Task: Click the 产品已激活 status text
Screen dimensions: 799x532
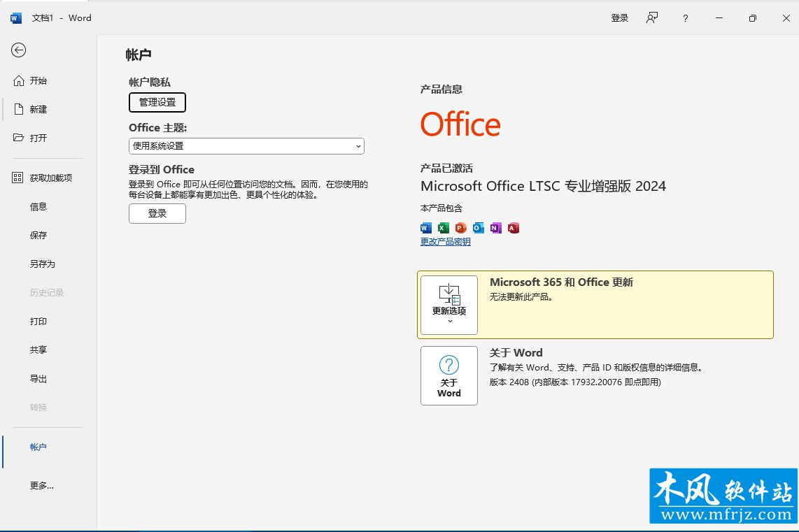Action: (x=446, y=168)
